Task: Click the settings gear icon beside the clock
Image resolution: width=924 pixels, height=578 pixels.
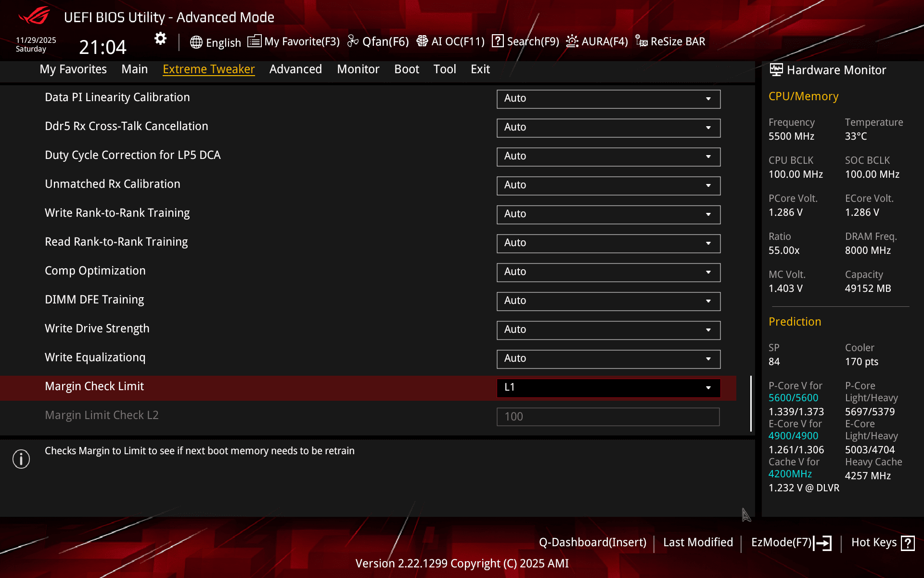Action: (x=160, y=39)
